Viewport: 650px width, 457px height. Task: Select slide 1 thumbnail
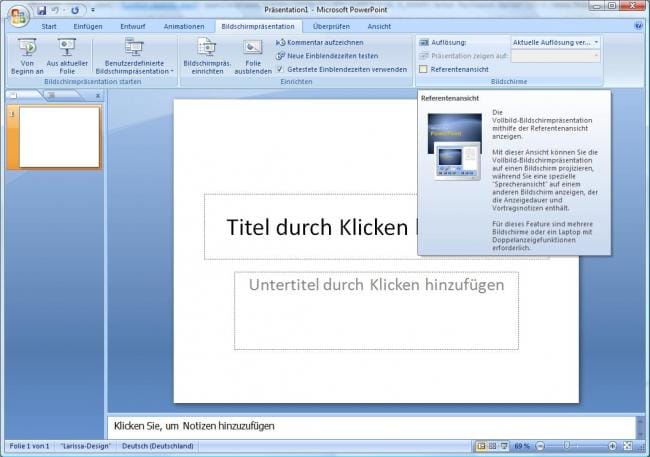tap(59, 137)
